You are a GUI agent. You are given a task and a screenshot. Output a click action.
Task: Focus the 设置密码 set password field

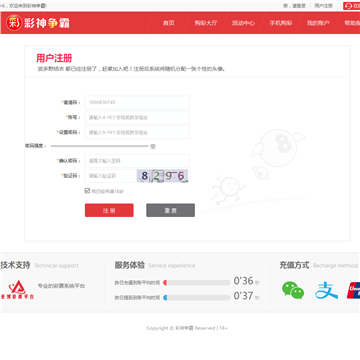point(137,132)
